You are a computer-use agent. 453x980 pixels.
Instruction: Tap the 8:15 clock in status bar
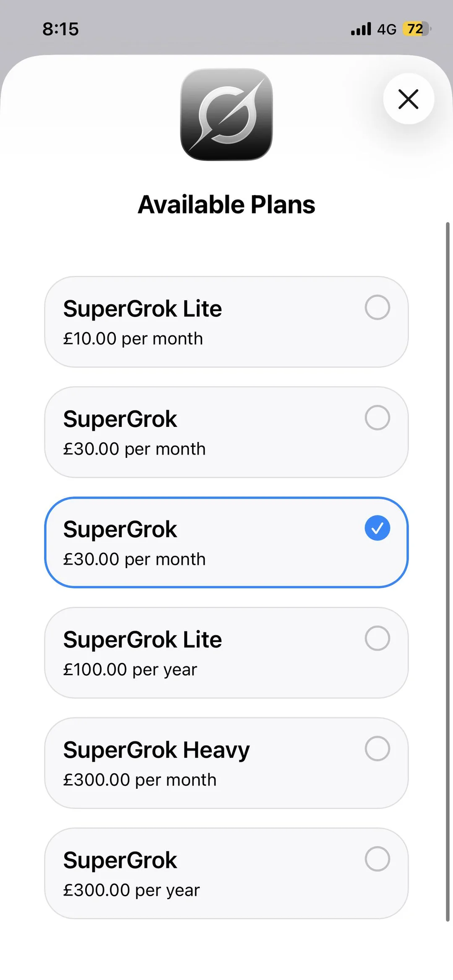tap(60, 29)
